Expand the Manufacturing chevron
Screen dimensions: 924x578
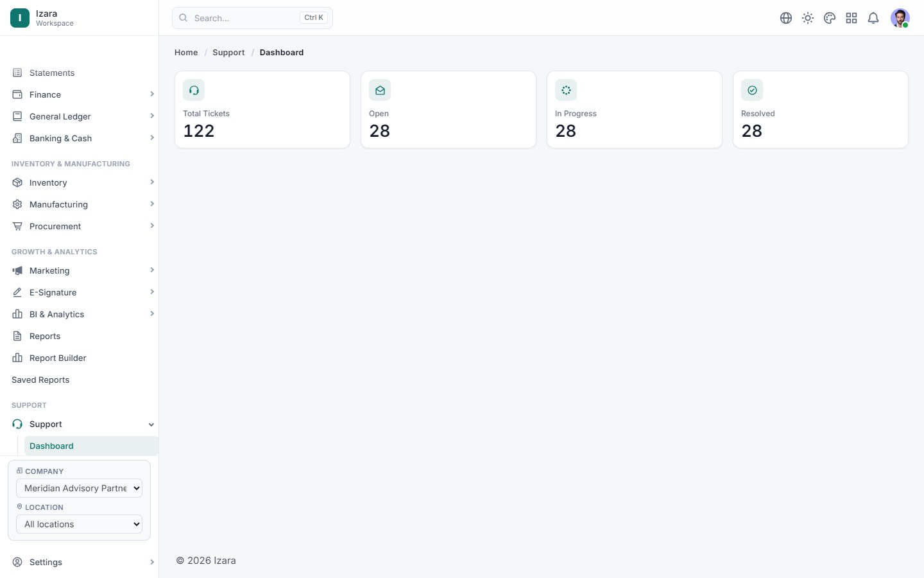tap(152, 204)
